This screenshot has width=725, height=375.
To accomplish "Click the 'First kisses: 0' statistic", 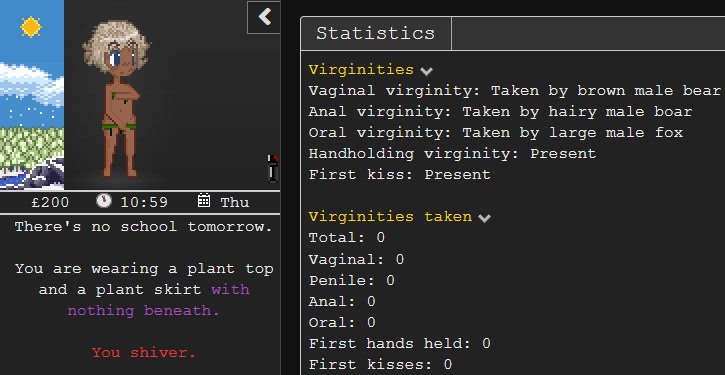I will [380, 365].
